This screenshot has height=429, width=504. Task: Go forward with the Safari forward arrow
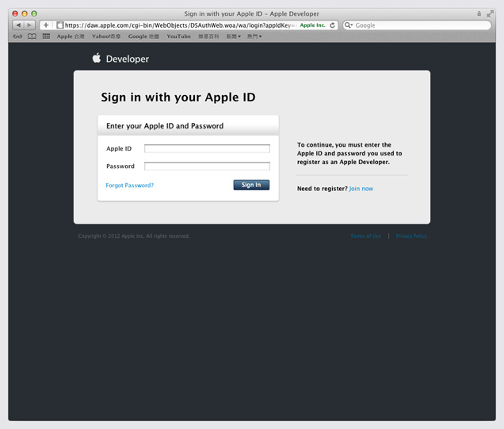(29, 25)
